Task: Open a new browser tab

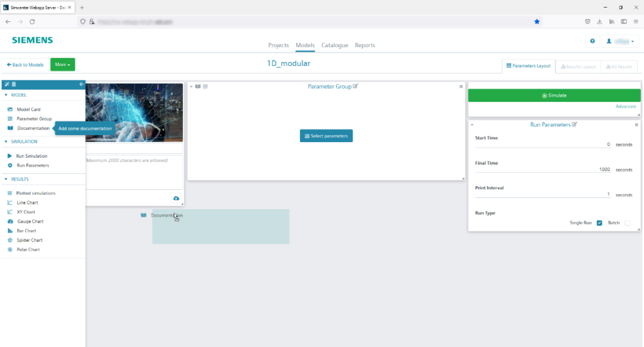Action: tap(82, 8)
